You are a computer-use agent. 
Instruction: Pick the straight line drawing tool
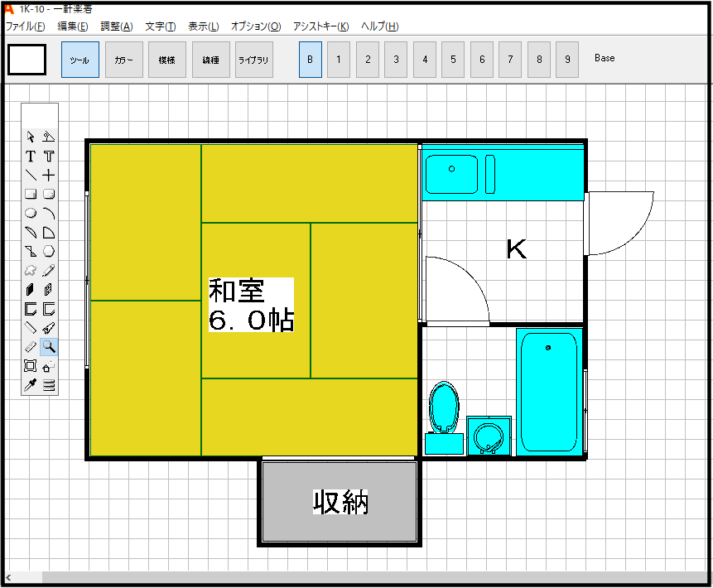[31, 175]
